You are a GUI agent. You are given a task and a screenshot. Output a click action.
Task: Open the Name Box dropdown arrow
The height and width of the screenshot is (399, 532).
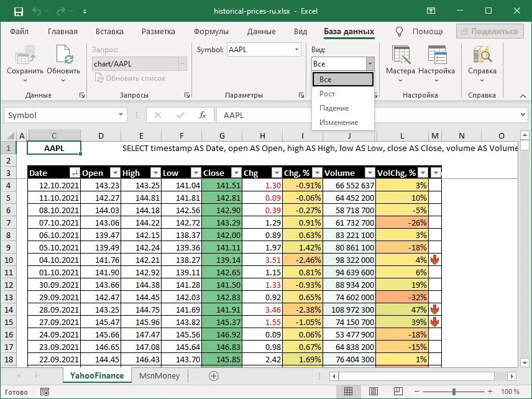pyautogui.click(x=121, y=115)
